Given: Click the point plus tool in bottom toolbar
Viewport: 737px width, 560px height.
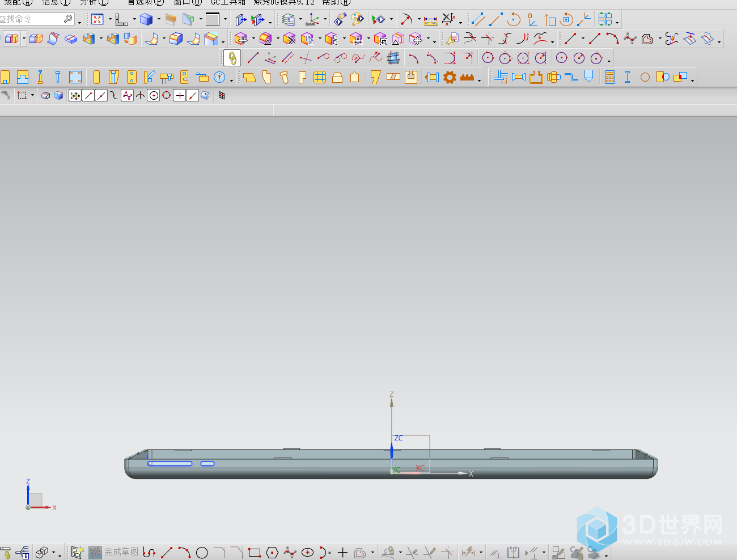Looking at the screenshot, I should (x=342, y=553).
